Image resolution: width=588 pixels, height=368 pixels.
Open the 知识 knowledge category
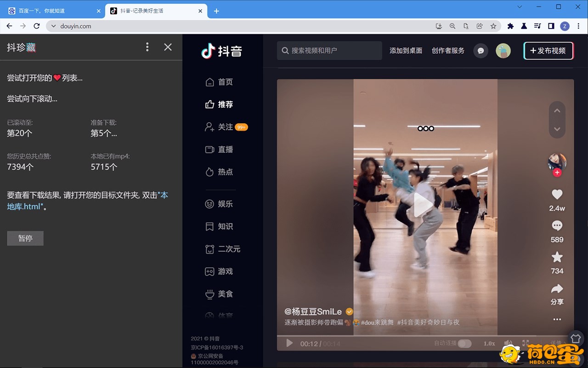pyautogui.click(x=219, y=226)
